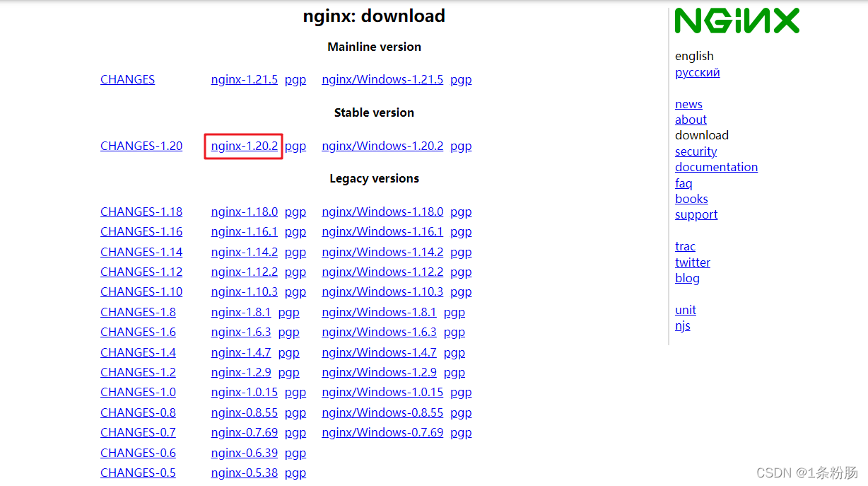Download nginx/Windows-1.21.5
Viewport: 868px width, 486px height.
[382, 80]
